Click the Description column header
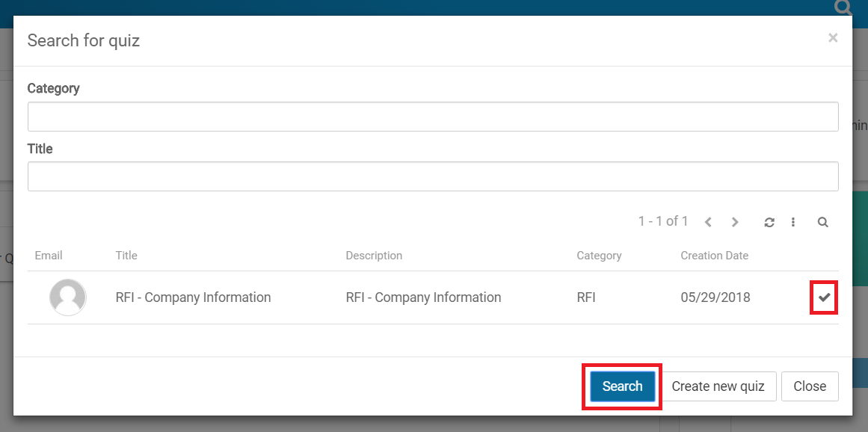 pyautogui.click(x=374, y=256)
